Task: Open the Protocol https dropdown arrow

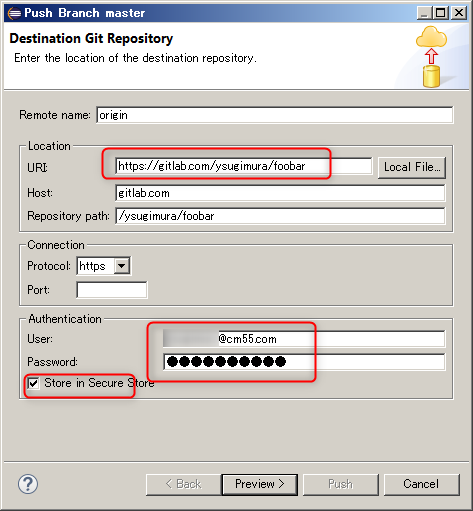Action: tap(122, 266)
